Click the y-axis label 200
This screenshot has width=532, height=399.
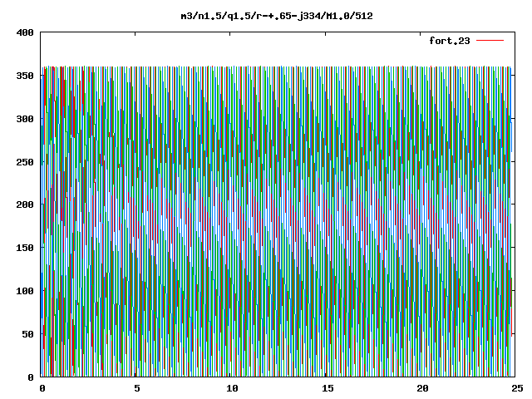[x=25, y=204]
